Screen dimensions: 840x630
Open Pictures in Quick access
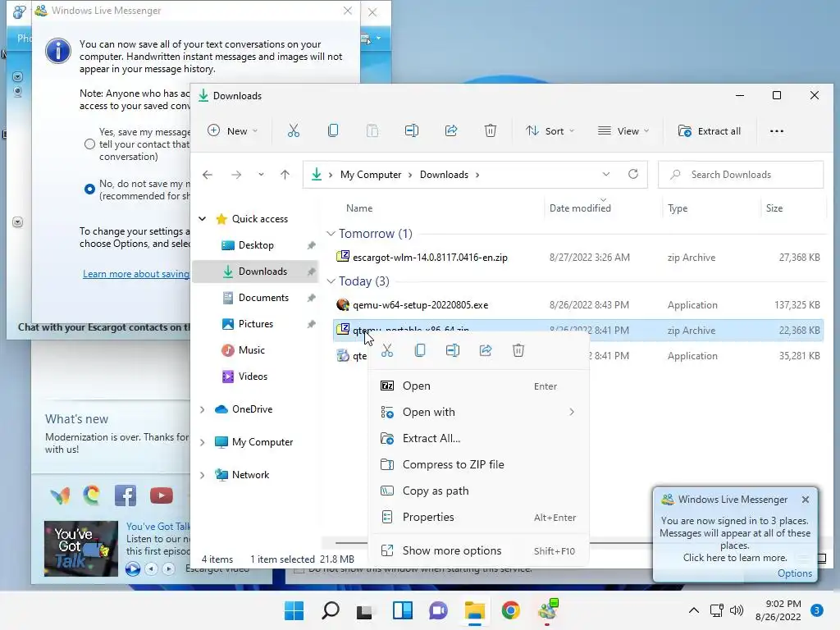[x=256, y=323]
